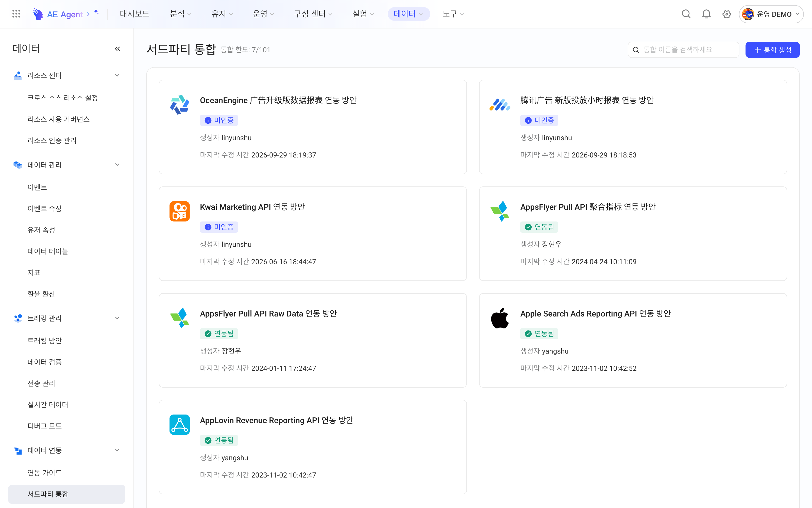Open Apple Search Ads Reporting API title
The image size is (812, 508).
(596, 313)
